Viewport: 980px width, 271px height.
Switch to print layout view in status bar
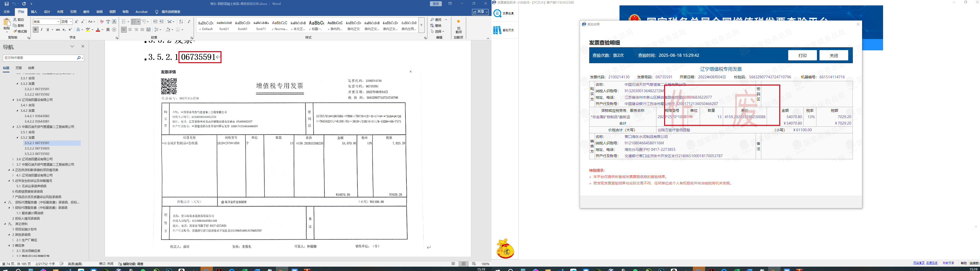463,264
